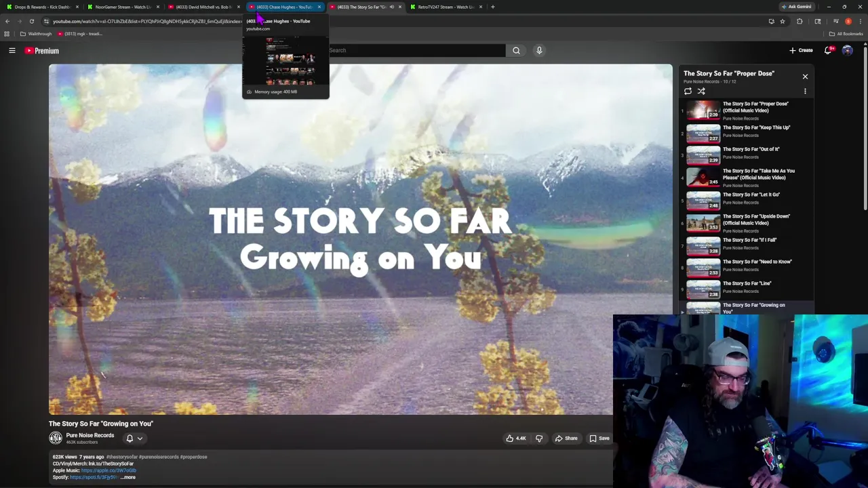
Task: Dislike the Growing on You video
Action: coord(539,439)
